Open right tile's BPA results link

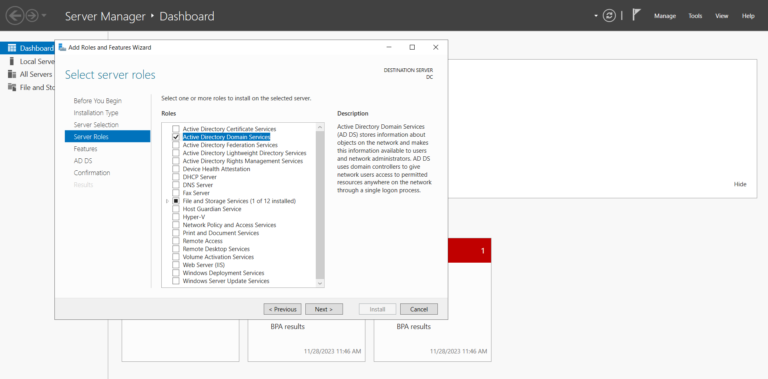414,326
